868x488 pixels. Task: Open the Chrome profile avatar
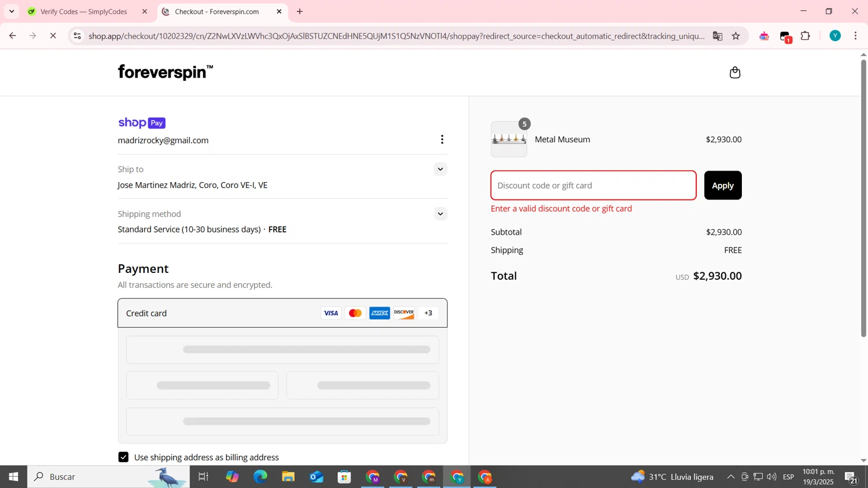pos(835,36)
